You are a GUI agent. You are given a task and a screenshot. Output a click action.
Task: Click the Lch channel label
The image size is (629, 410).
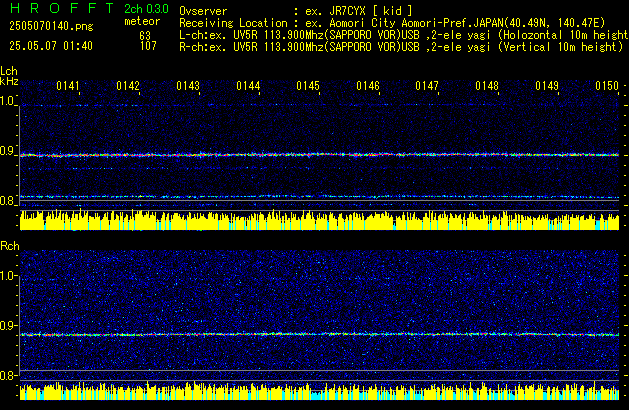point(9,71)
